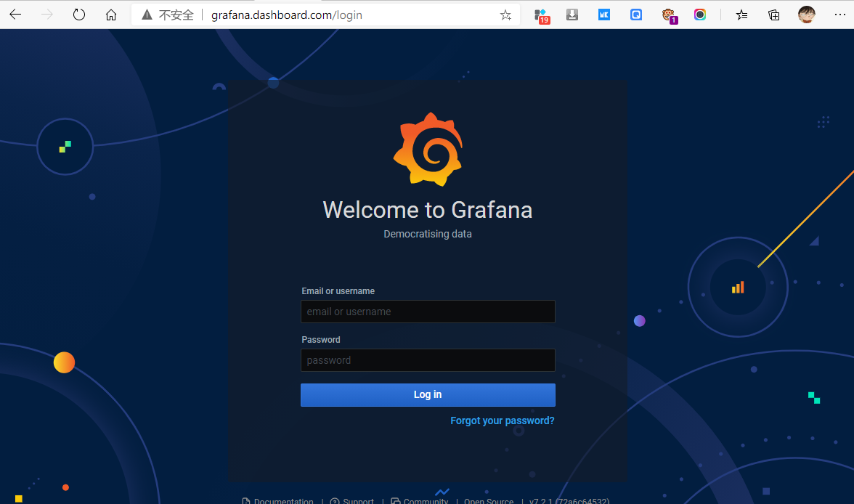Open the Forgot your password link
Viewport: 854px width, 504px height.
(x=503, y=420)
